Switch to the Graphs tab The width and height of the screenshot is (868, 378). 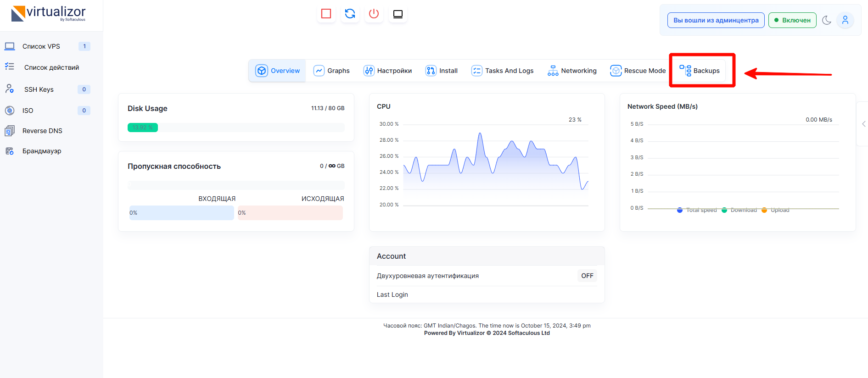tap(331, 71)
